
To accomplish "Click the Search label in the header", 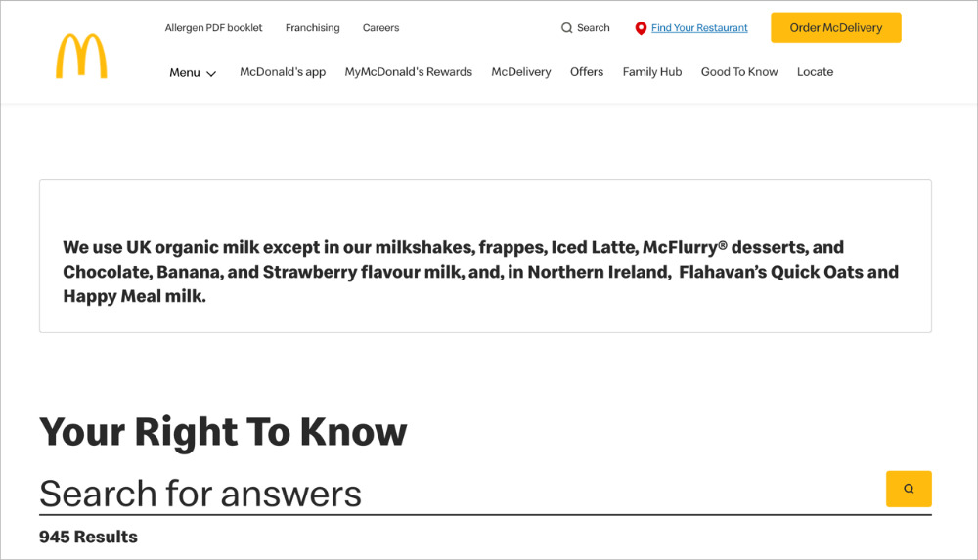I will 594,28.
